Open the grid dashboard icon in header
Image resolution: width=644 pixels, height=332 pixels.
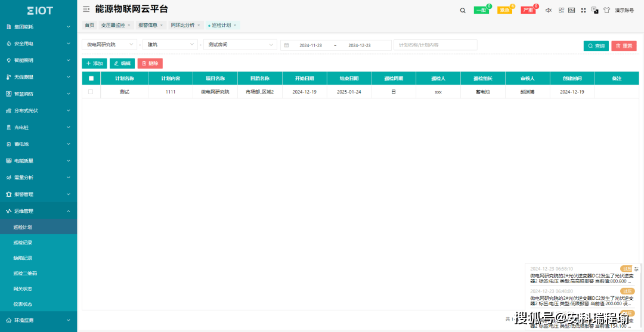562,10
